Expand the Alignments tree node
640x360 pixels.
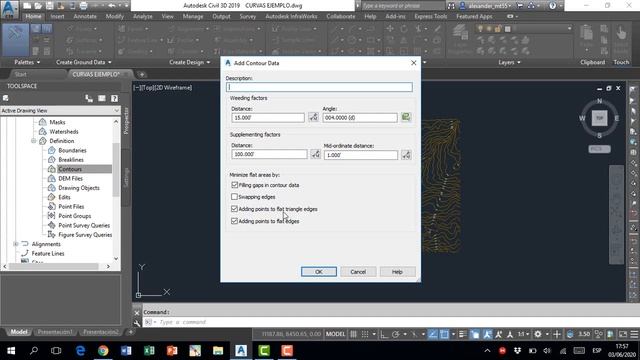tap(16, 244)
